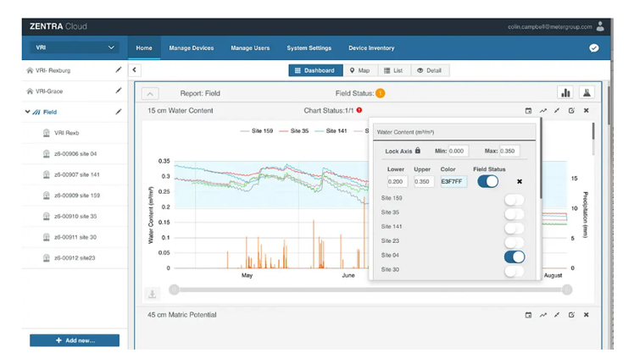Click the Add new... button
This screenshot has width=634, height=364.
(x=75, y=340)
